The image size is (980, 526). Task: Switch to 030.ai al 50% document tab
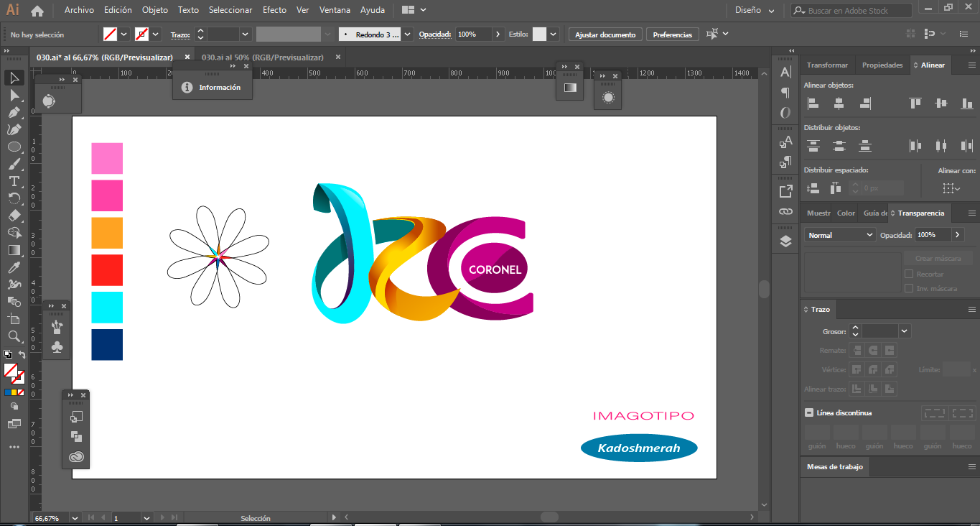click(263, 57)
